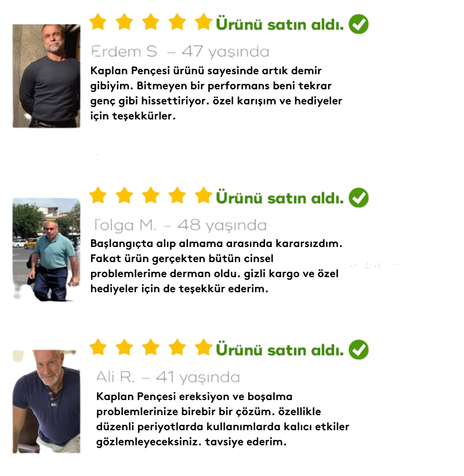Click the first star in Ali R. rating
This screenshot has width=464, height=476.
(x=98, y=347)
